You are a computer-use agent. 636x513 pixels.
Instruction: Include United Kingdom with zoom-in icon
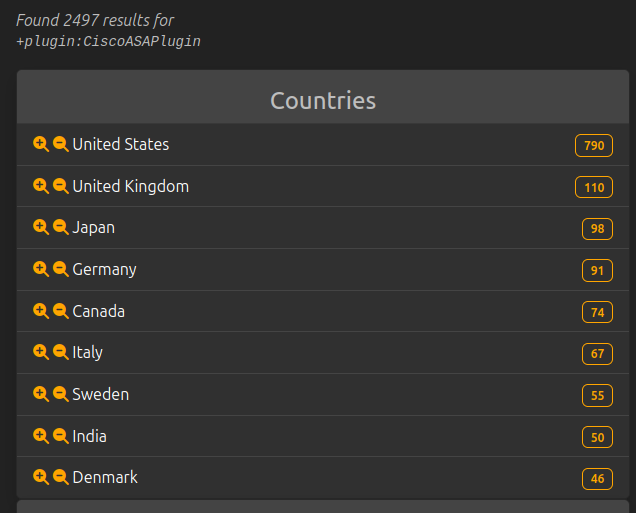pyautogui.click(x=41, y=186)
